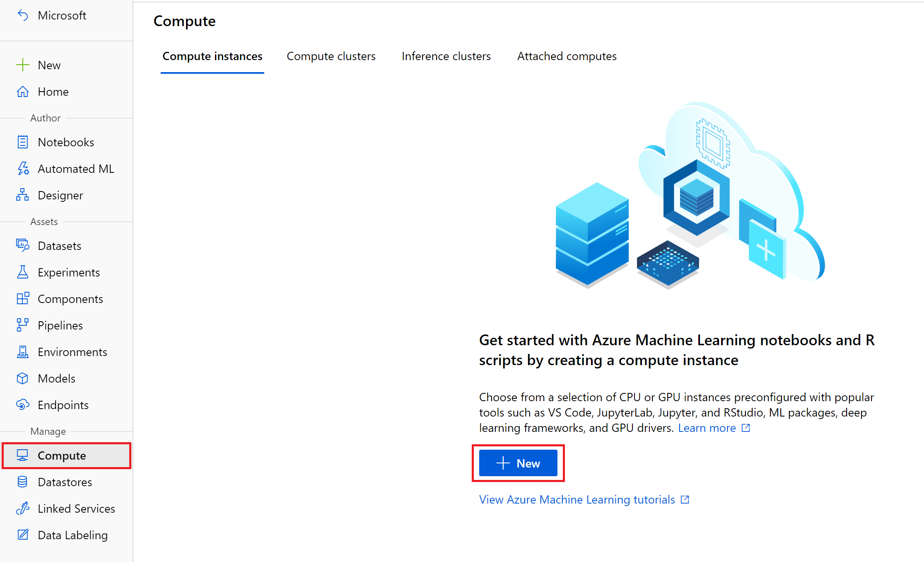This screenshot has width=924, height=562.
Task: Open View Azure Machine Learning tutorials link
Action: tap(577, 500)
